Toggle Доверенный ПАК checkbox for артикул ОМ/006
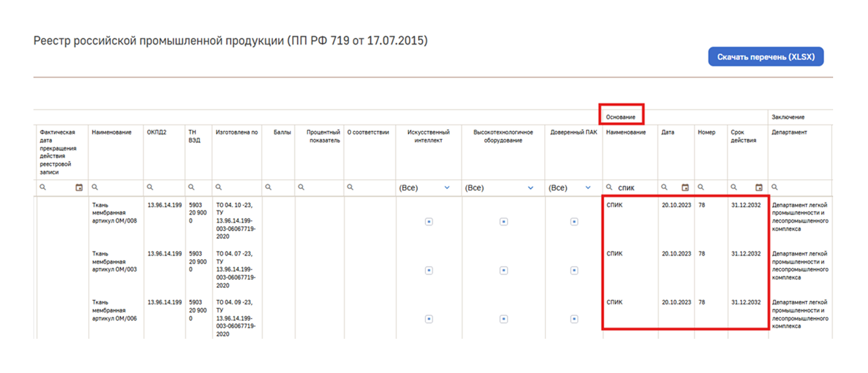This screenshot has width=868, height=373. 574,319
